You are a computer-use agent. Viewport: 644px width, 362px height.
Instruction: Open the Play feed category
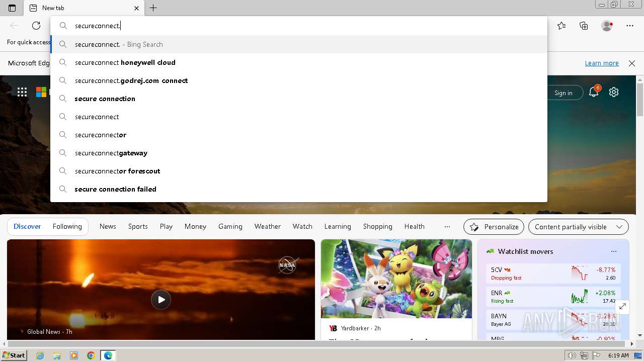pos(166,227)
